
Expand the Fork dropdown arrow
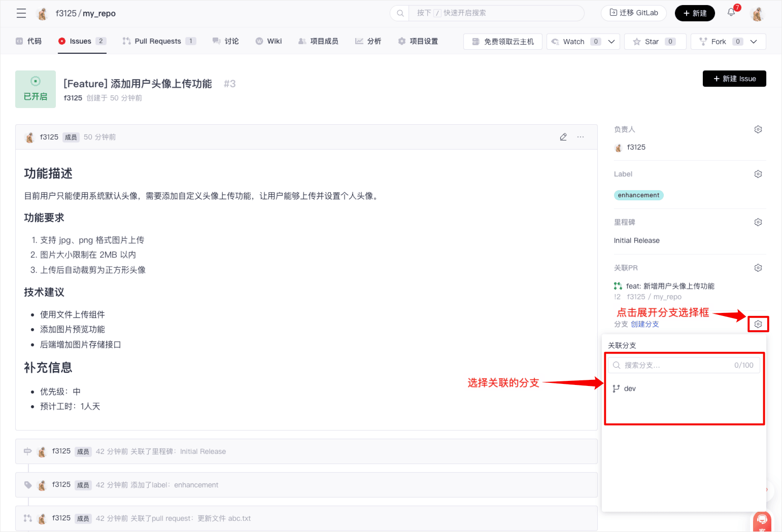754,42
